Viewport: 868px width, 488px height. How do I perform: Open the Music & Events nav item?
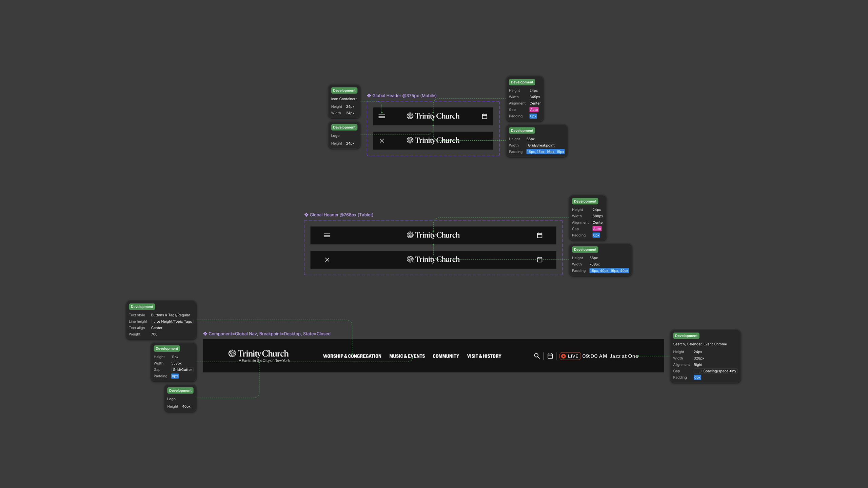pyautogui.click(x=407, y=356)
